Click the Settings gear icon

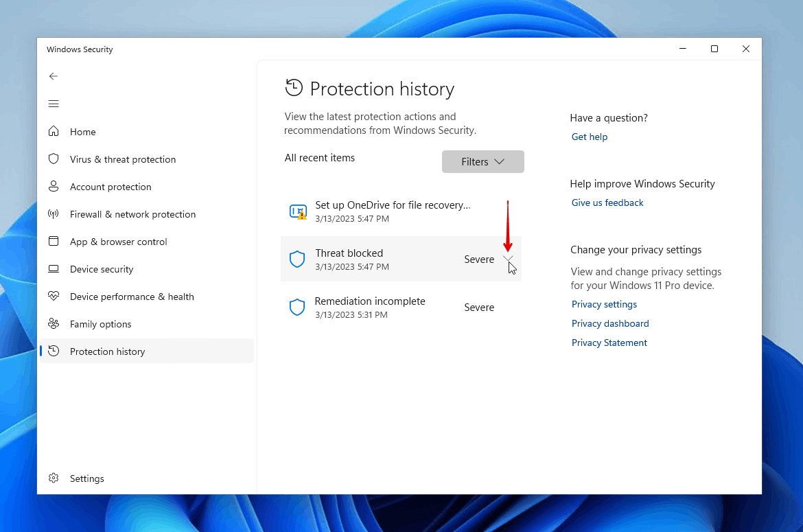(54, 478)
